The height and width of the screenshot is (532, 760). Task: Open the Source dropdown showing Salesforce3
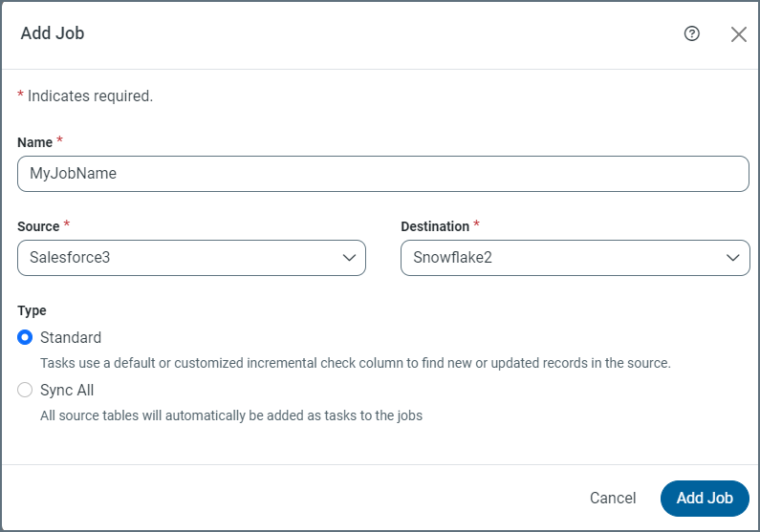(x=182, y=258)
